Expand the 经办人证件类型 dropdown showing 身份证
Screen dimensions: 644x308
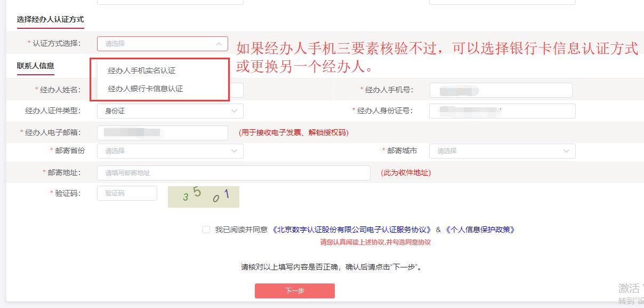pyautogui.click(x=171, y=110)
